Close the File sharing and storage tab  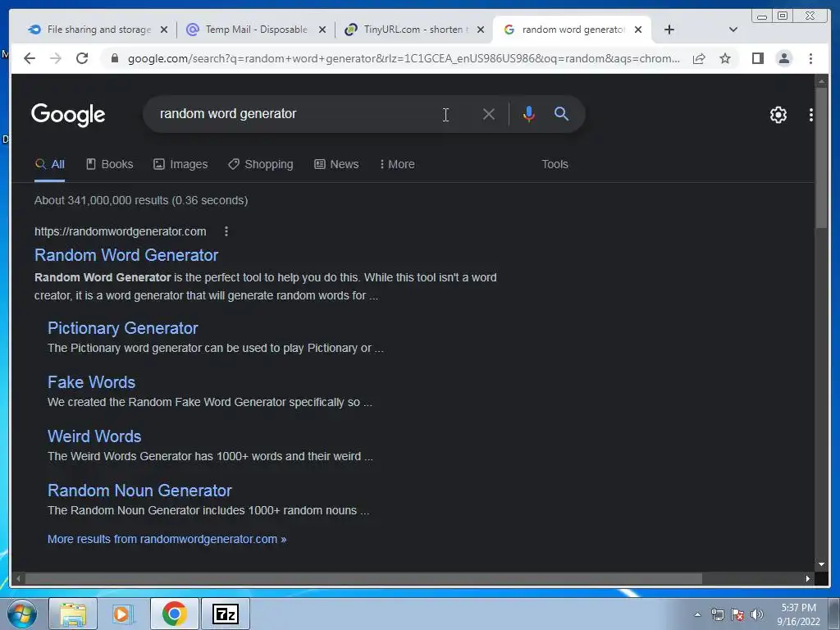164,30
